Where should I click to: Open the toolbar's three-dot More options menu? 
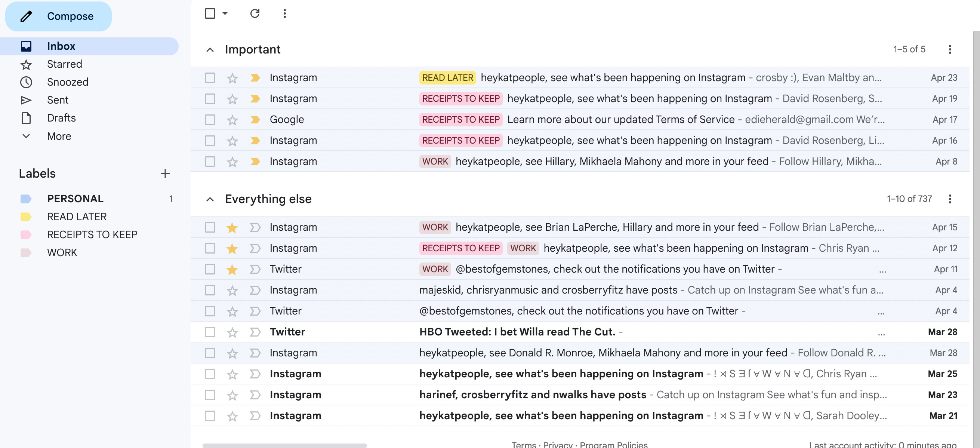click(x=284, y=13)
